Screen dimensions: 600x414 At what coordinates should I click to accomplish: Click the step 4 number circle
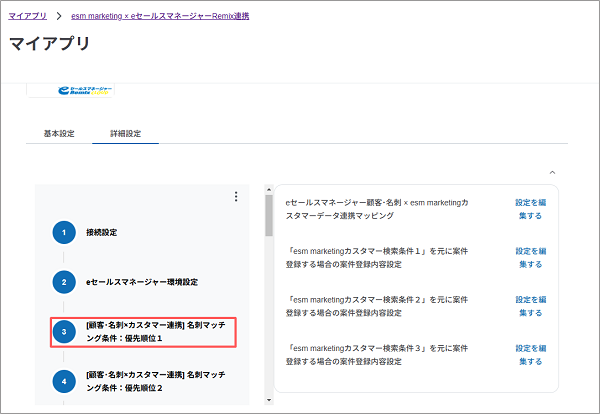(63, 381)
